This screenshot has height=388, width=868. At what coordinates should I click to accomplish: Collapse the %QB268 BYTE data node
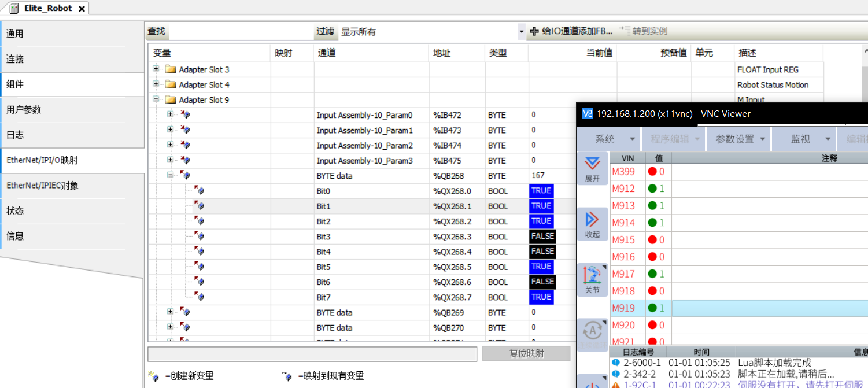[x=171, y=176]
